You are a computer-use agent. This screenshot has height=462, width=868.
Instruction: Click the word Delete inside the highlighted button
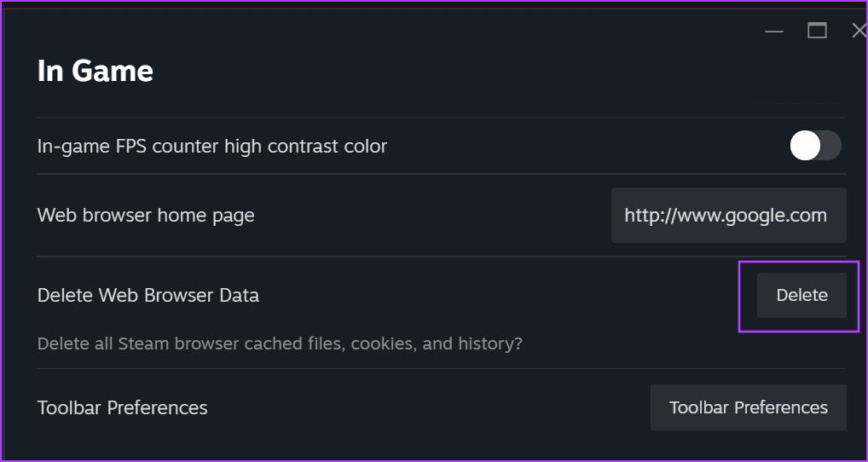(801, 295)
